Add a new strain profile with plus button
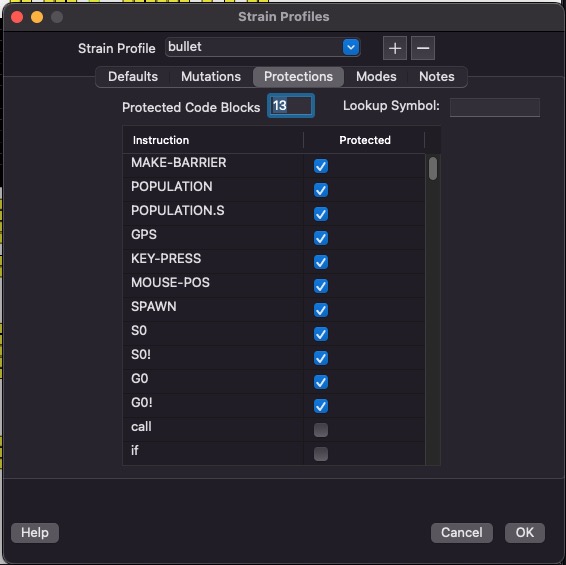 point(395,48)
